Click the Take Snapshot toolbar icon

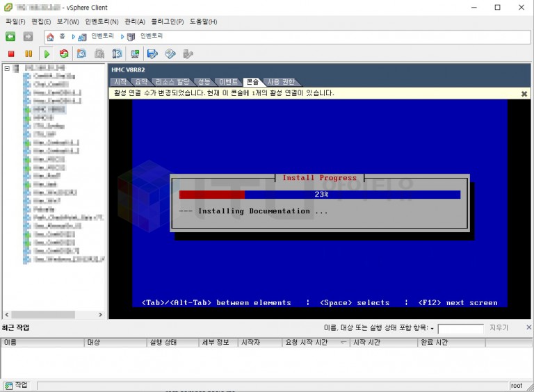tap(81, 54)
